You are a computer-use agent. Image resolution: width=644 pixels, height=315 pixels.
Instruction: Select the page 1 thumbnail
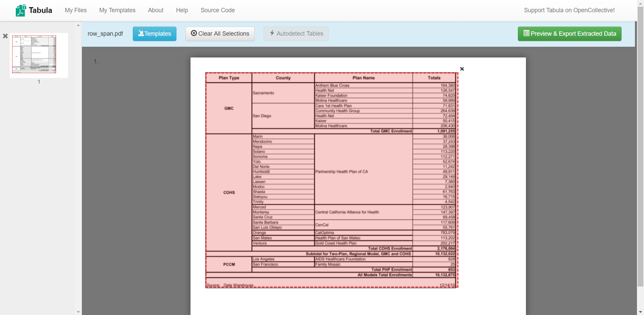point(39,55)
